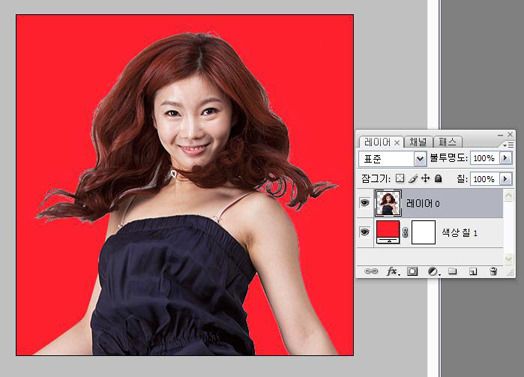The height and width of the screenshot is (377, 524).
Task: Select the 색상 칠 1 layer name
Action: coord(460,232)
